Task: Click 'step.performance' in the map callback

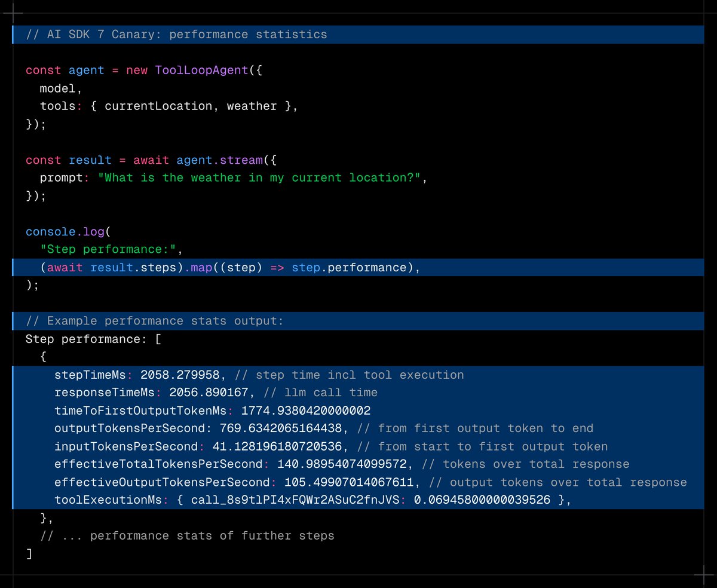Action: (x=349, y=267)
